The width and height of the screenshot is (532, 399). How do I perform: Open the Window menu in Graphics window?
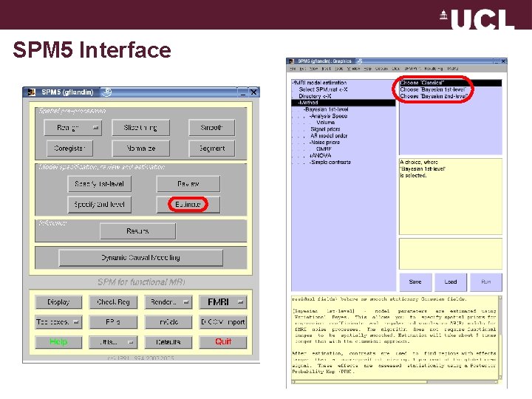point(353,69)
